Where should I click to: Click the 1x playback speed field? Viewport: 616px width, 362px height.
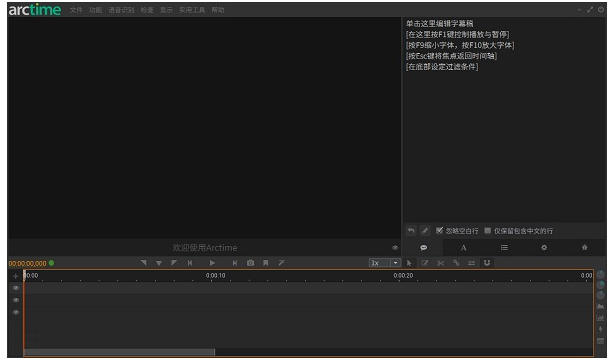pyautogui.click(x=380, y=263)
